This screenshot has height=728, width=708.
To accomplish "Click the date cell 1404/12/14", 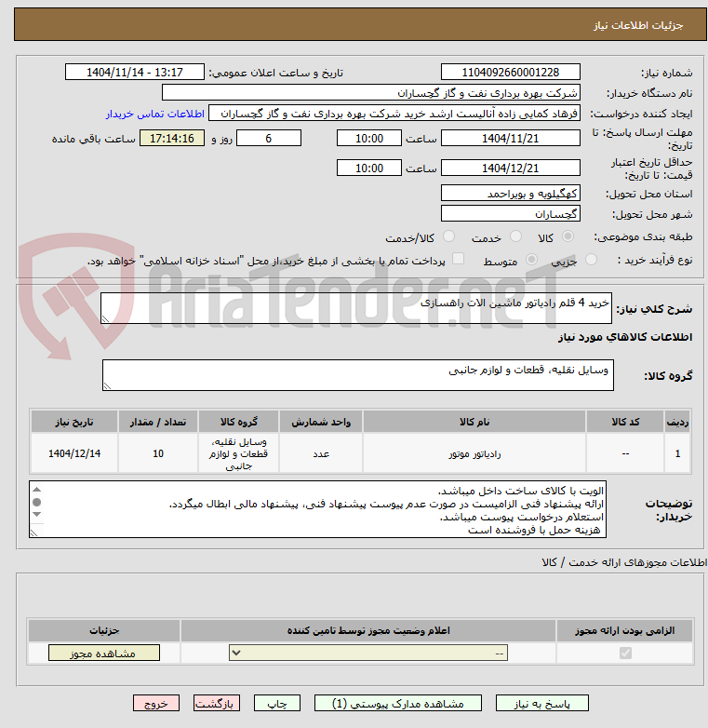I will pos(74,453).
